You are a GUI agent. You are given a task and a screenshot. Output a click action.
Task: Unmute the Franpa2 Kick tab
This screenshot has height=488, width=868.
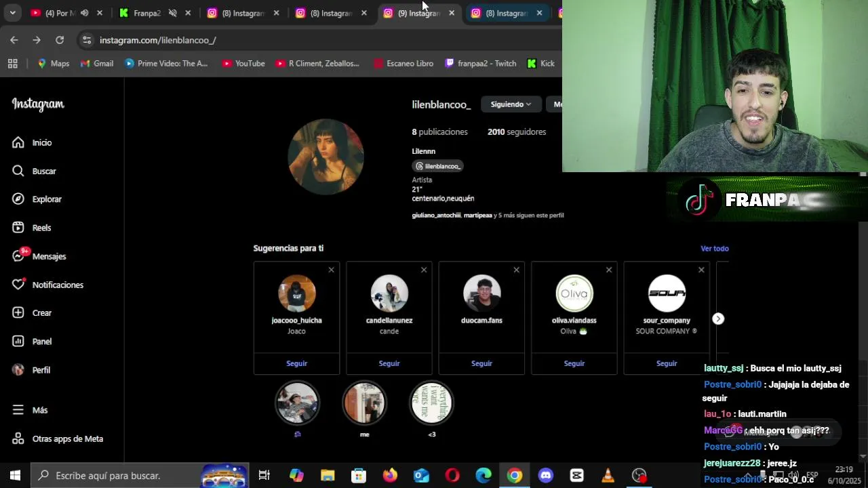[172, 13]
